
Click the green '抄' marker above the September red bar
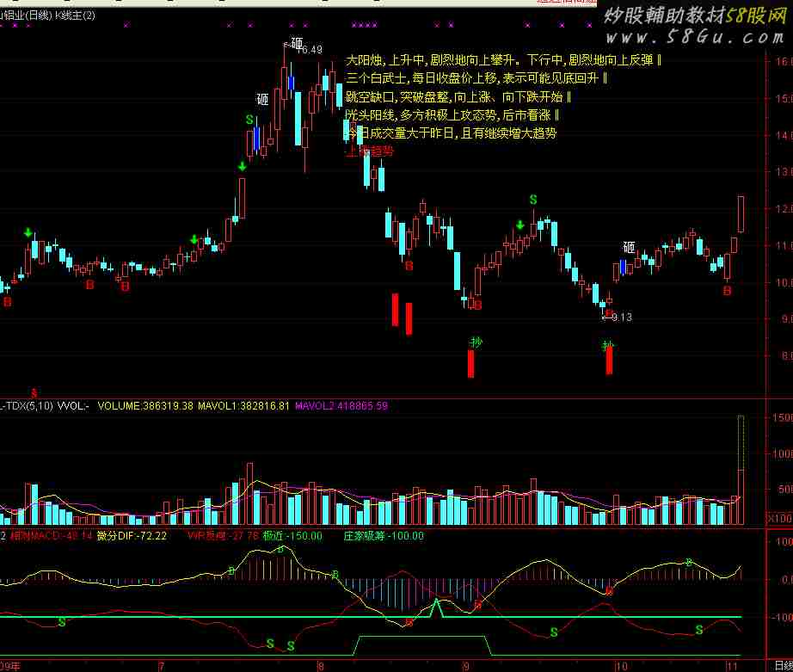point(476,342)
